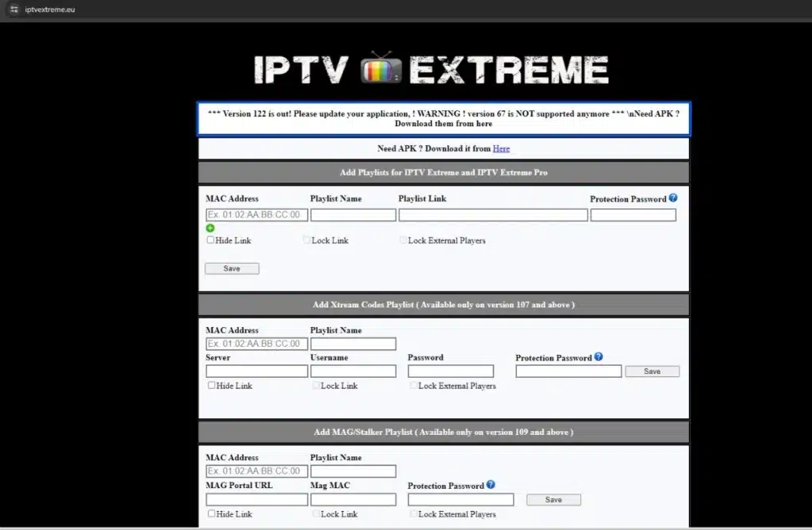This screenshot has height=530, width=812.
Task: Focus the Mag MAC input field
Action: pyautogui.click(x=353, y=500)
